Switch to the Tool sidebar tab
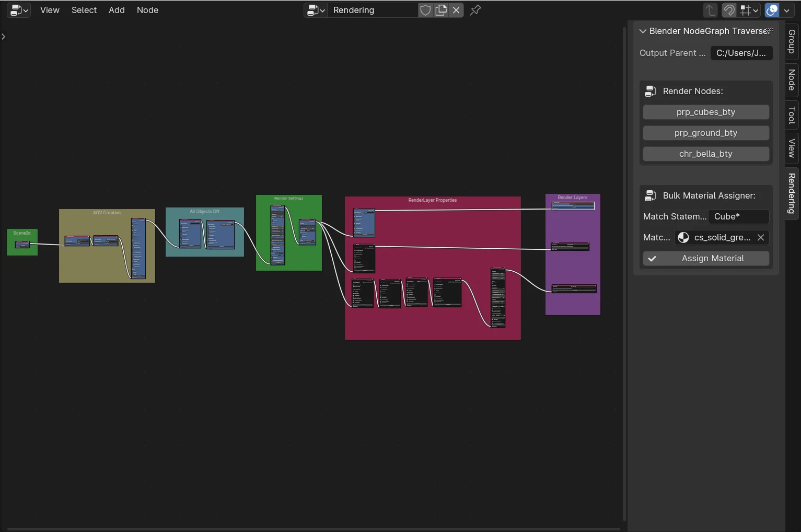Viewport: 801px width, 532px height. pyautogui.click(x=792, y=114)
